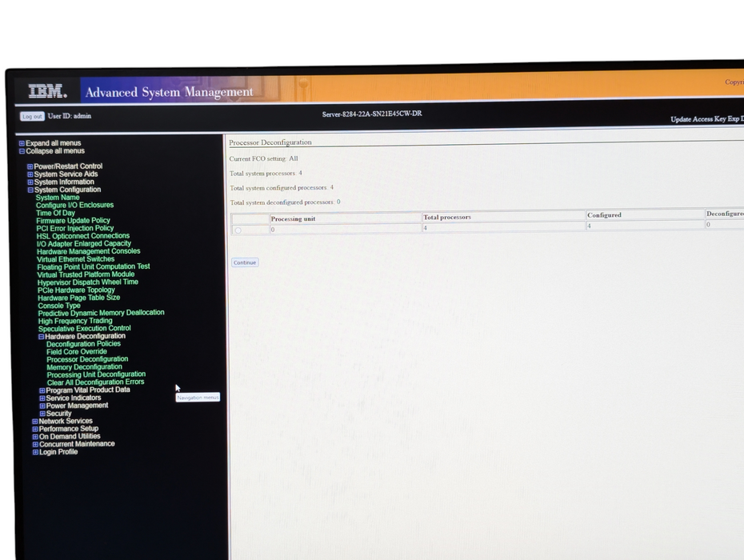Expand the System Service Aids menu

(x=30, y=174)
